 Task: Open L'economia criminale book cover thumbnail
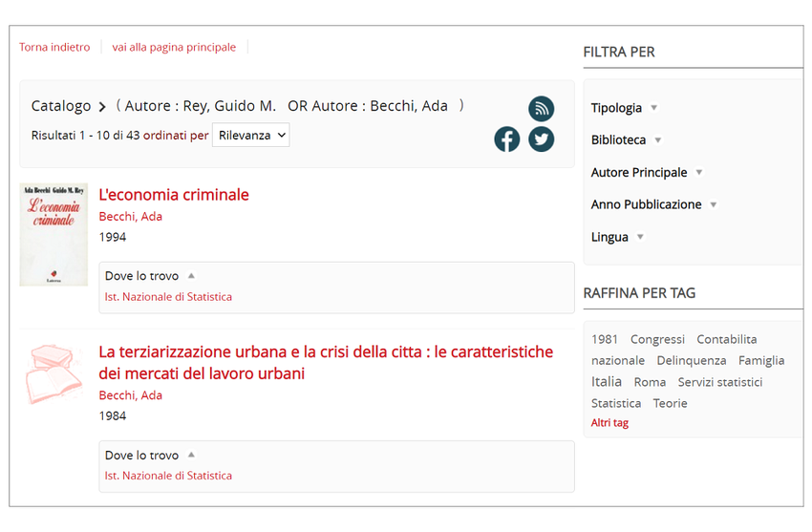pyautogui.click(x=53, y=234)
